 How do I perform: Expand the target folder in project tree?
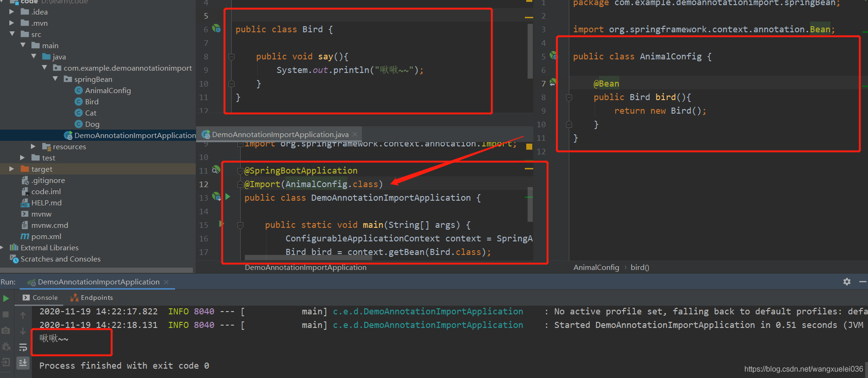12,169
